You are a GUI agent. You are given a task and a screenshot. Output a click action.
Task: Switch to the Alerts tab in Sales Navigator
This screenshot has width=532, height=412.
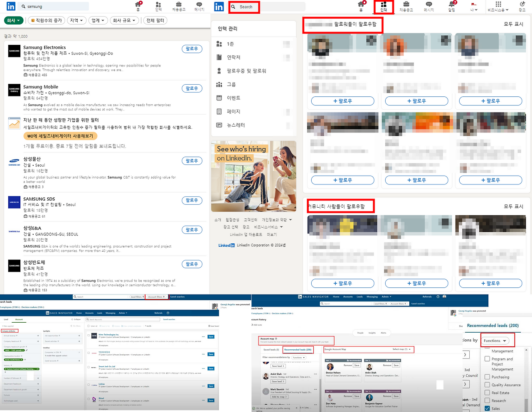[x=383, y=333]
